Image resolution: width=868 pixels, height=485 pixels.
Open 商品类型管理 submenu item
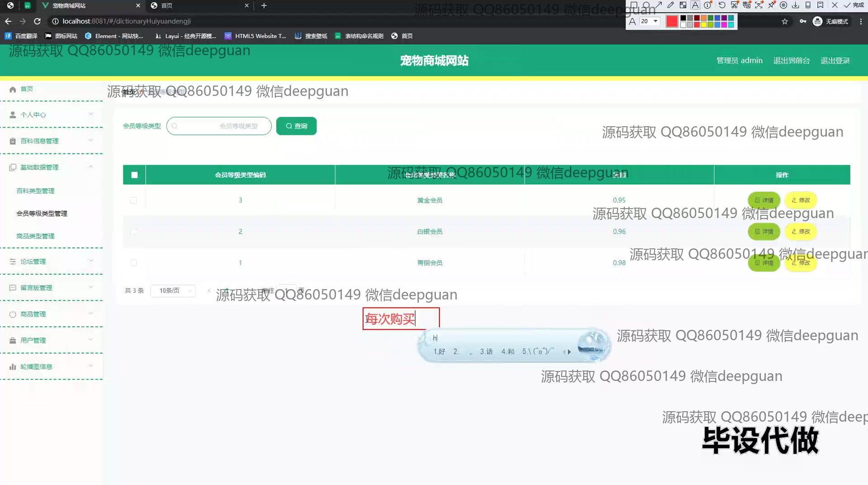point(35,236)
